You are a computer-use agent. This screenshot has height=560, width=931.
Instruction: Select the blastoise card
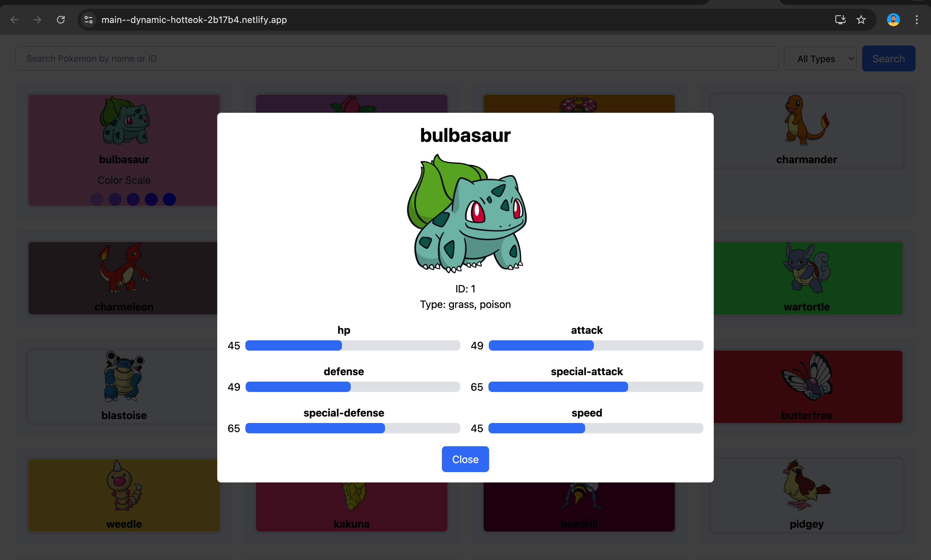tap(123, 387)
